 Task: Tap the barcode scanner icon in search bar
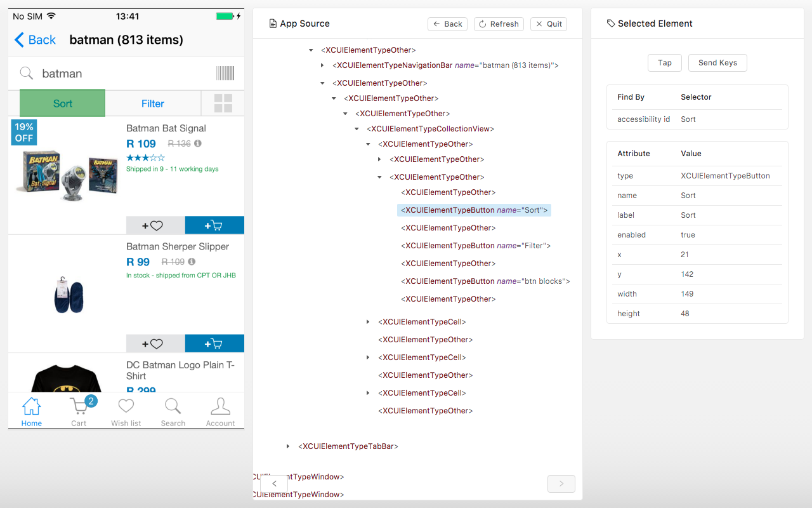tap(225, 73)
